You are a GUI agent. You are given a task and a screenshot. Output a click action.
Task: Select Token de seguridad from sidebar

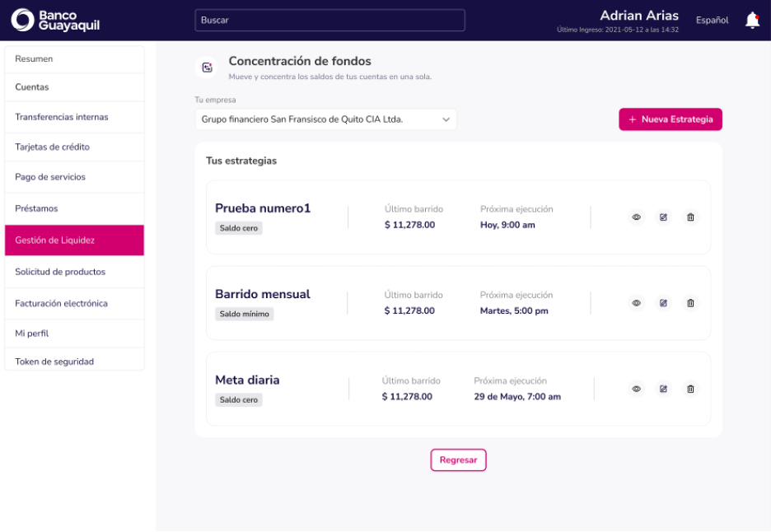(x=74, y=361)
